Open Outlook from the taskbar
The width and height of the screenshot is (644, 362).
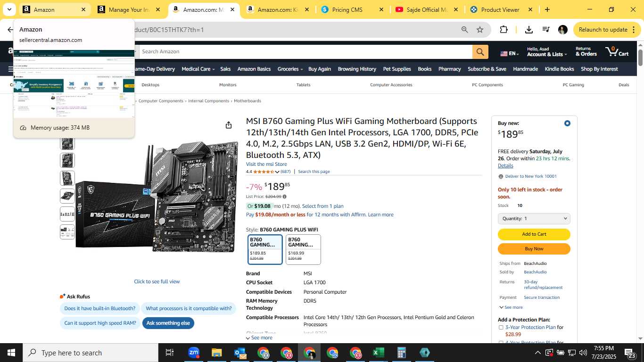click(240, 353)
